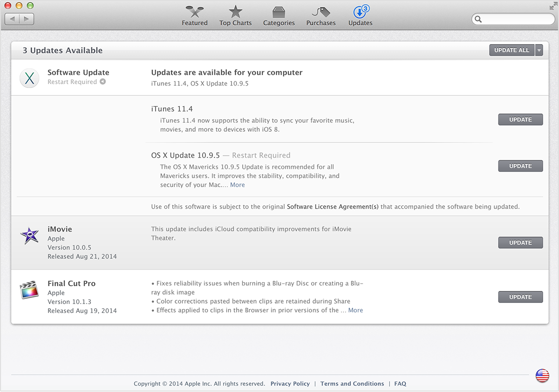View the Privacy Policy

[290, 383]
